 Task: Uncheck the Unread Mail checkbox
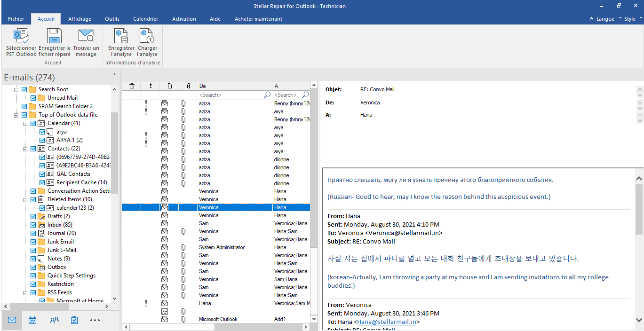[x=33, y=98]
